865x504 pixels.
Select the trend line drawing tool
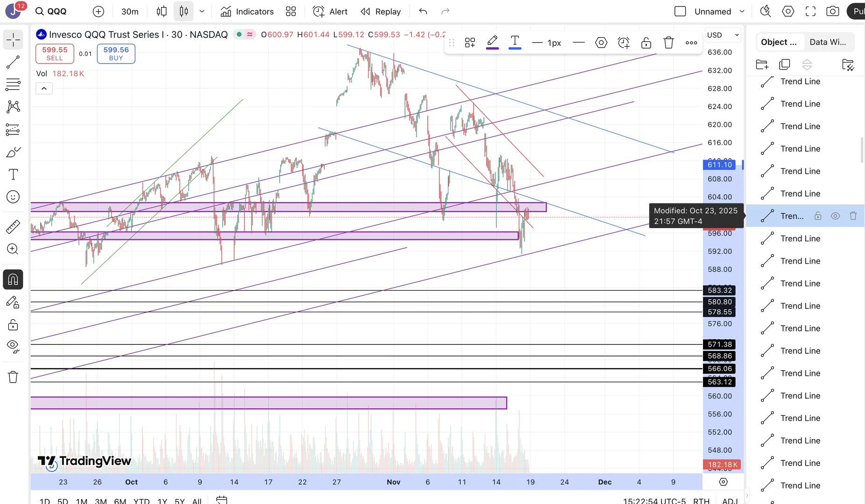[13, 62]
